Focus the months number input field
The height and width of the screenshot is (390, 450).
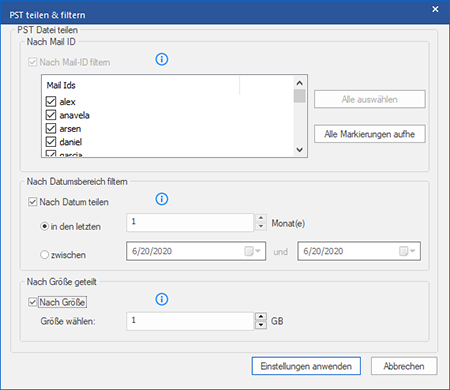click(190, 222)
